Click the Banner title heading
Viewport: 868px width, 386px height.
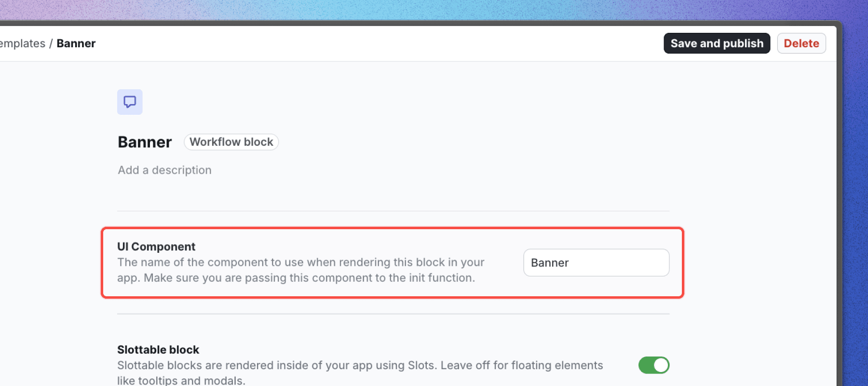pyautogui.click(x=145, y=142)
